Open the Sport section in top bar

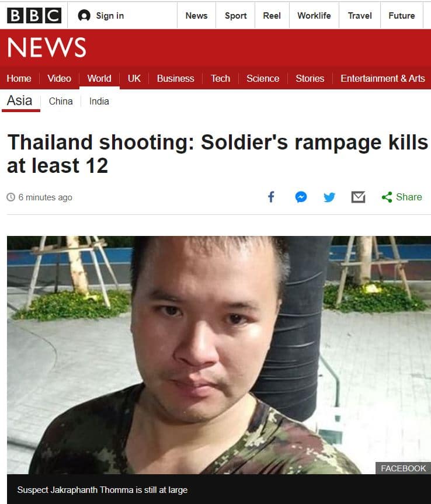(235, 15)
